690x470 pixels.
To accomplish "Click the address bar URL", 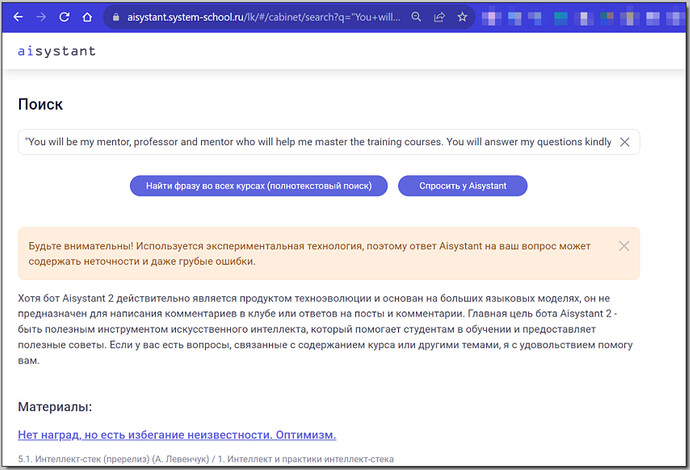I will (x=264, y=17).
